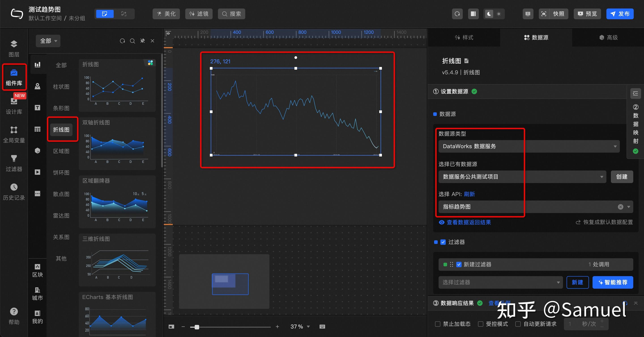
Task: Uncheck the 新建过滤器 filter checkbox
Action: tap(459, 264)
